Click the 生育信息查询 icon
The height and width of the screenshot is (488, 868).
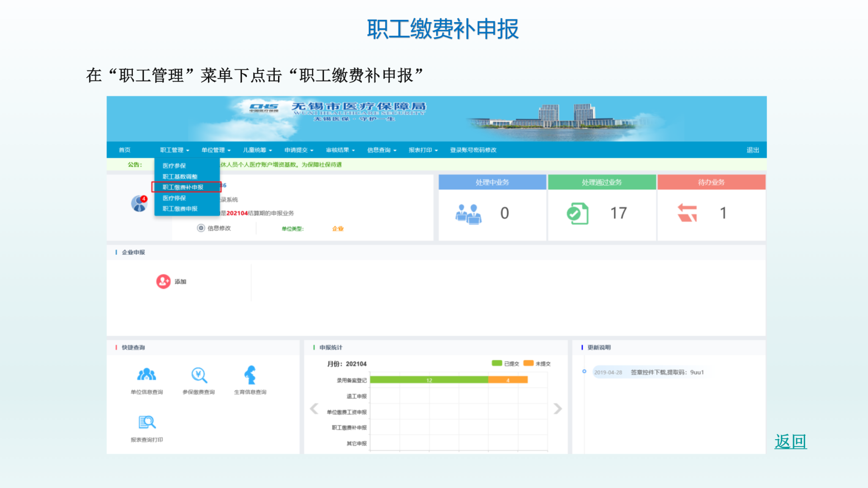pos(250,375)
